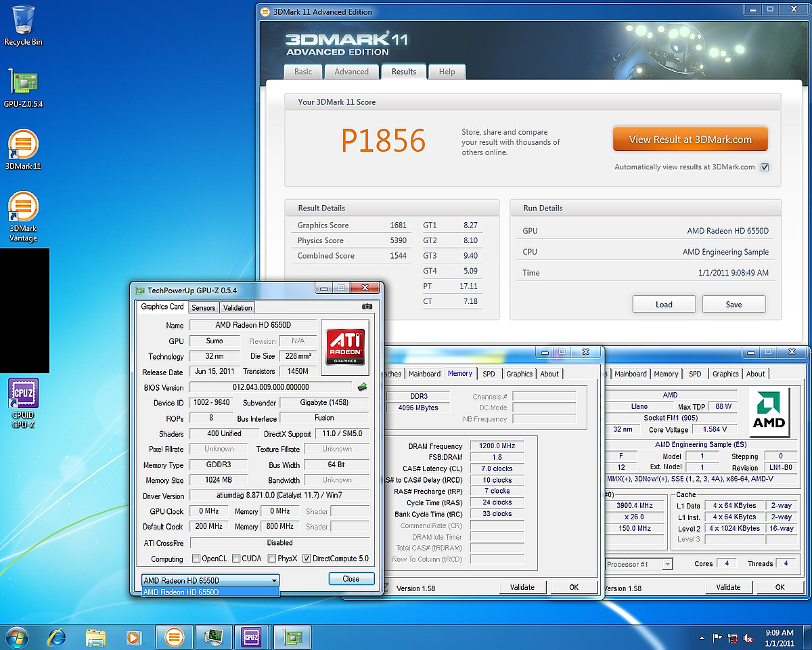Click the Driver Version field in GPU-Z
The width and height of the screenshot is (812, 650).
coord(279,496)
